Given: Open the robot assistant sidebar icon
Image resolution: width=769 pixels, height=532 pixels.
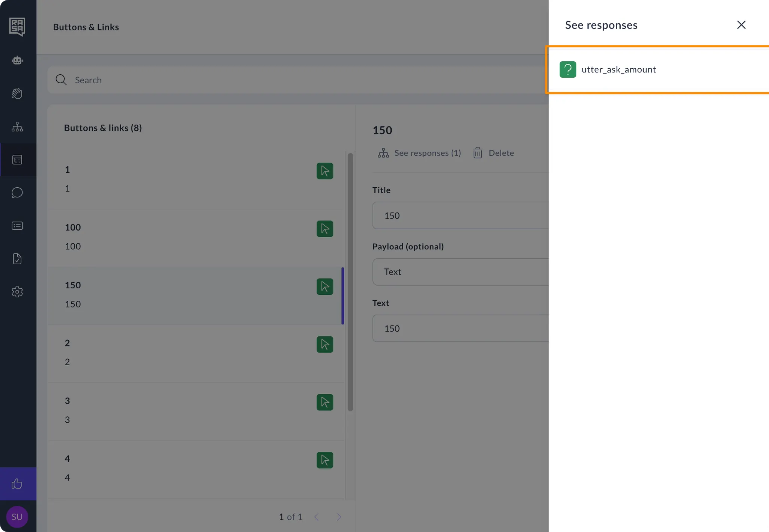Looking at the screenshot, I should [x=17, y=60].
